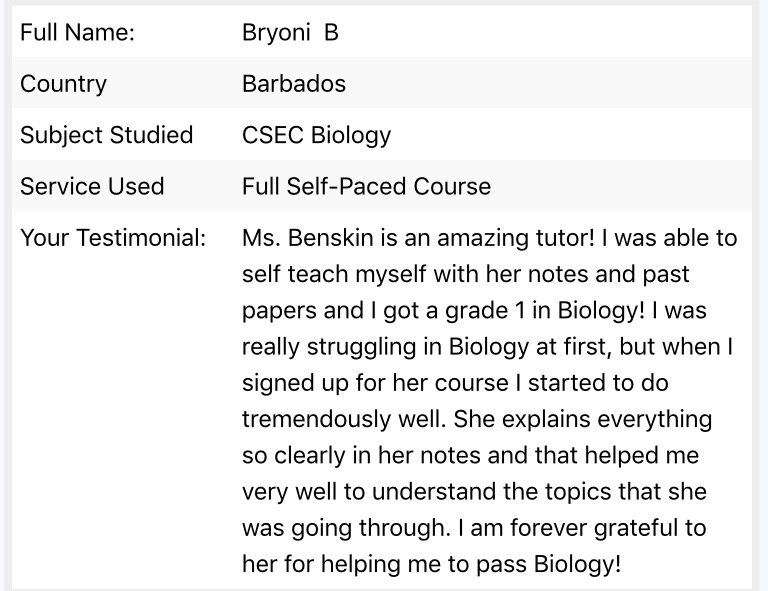The width and height of the screenshot is (768, 591).
Task: Click the phrase 'really struggling in Biology'
Action: (385, 347)
